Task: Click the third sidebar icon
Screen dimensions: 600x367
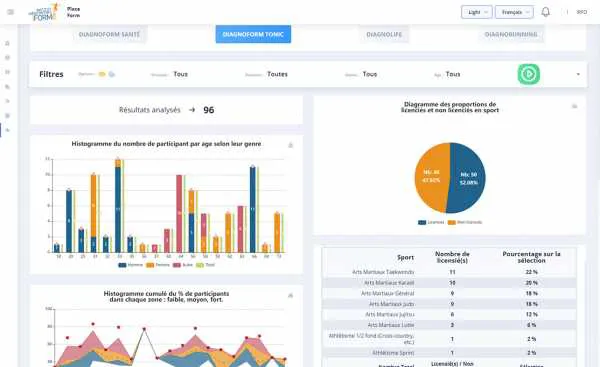Action: 7,72
